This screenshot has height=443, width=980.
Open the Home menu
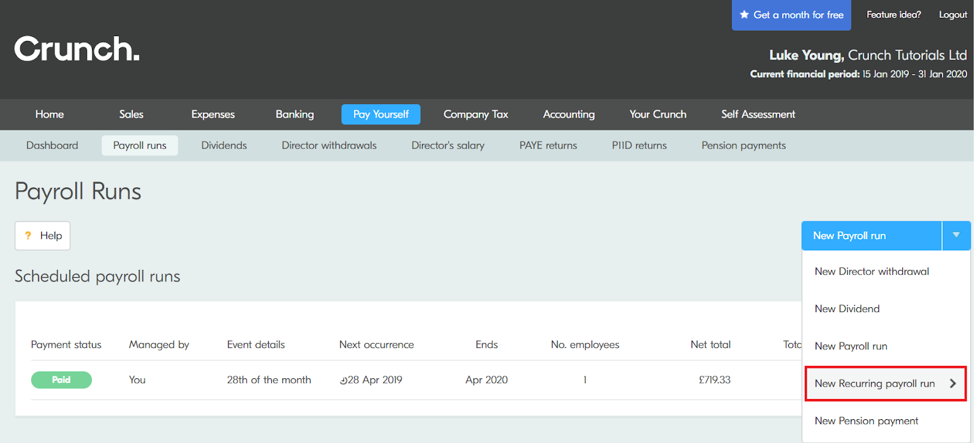pyautogui.click(x=50, y=114)
